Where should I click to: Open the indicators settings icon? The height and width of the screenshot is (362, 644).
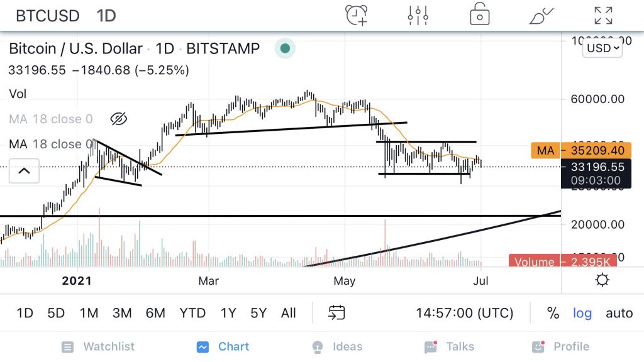[x=418, y=15]
